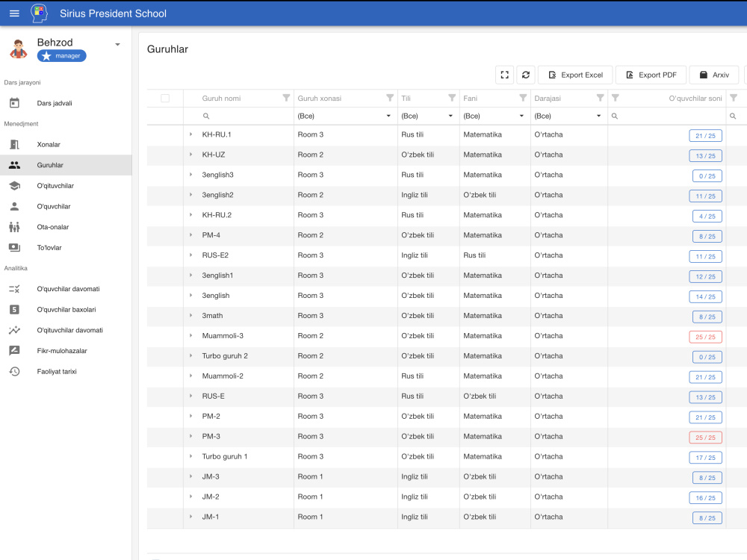The width and height of the screenshot is (747, 560).
Task: Click search icon in O'quvchilar soni filter
Action: (615, 116)
